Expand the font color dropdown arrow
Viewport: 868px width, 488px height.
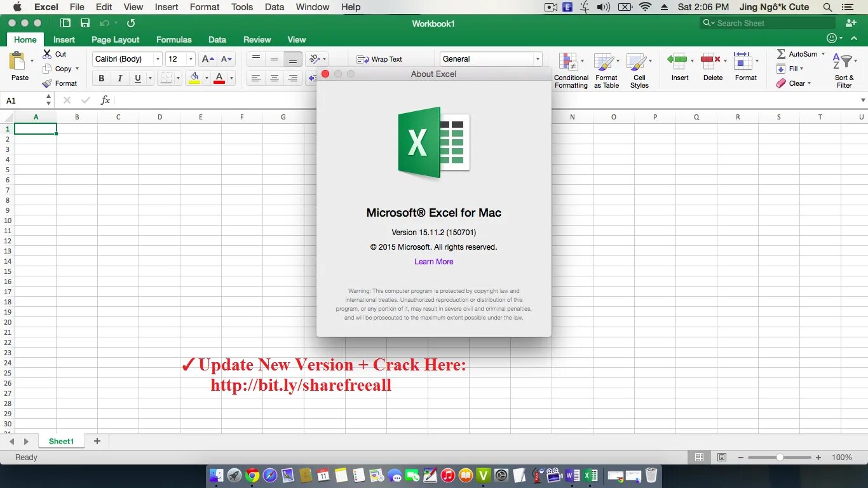(232, 78)
